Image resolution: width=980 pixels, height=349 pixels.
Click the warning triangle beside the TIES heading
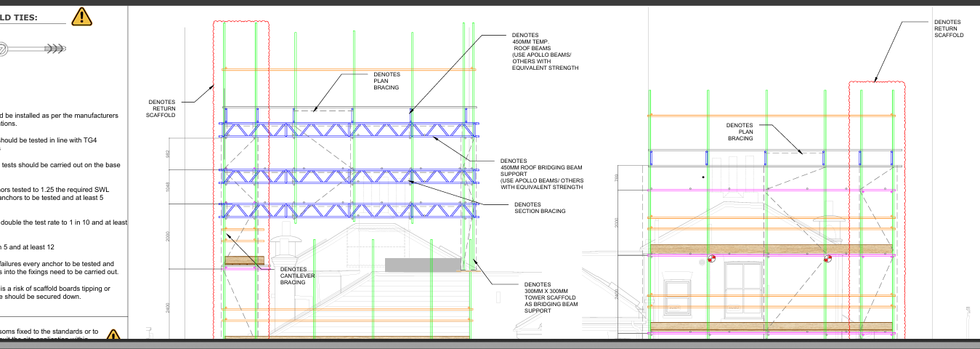(82, 16)
